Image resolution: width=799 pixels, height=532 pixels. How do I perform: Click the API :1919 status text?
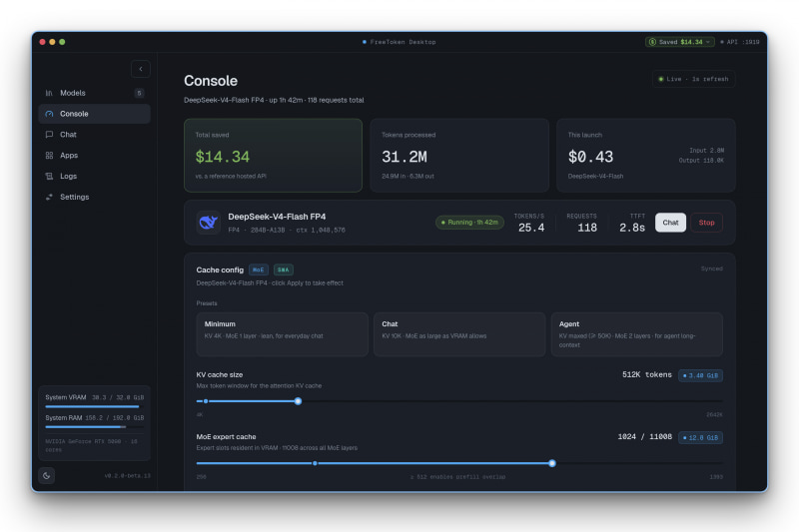tap(740, 42)
